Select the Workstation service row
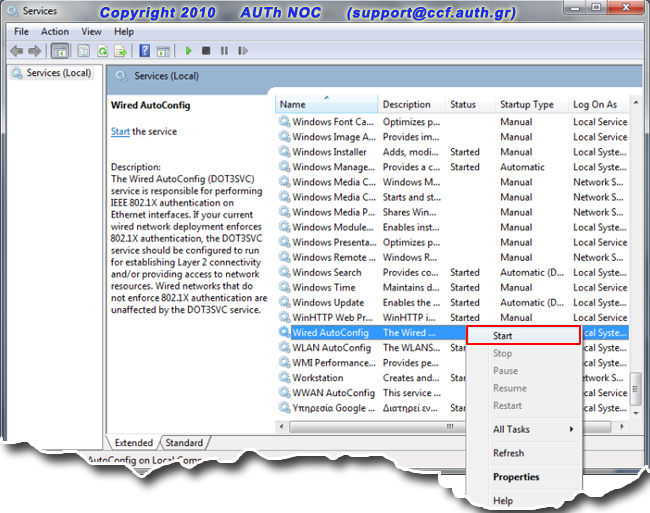The height and width of the screenshot is (513, 650). [x=371, y=377]
